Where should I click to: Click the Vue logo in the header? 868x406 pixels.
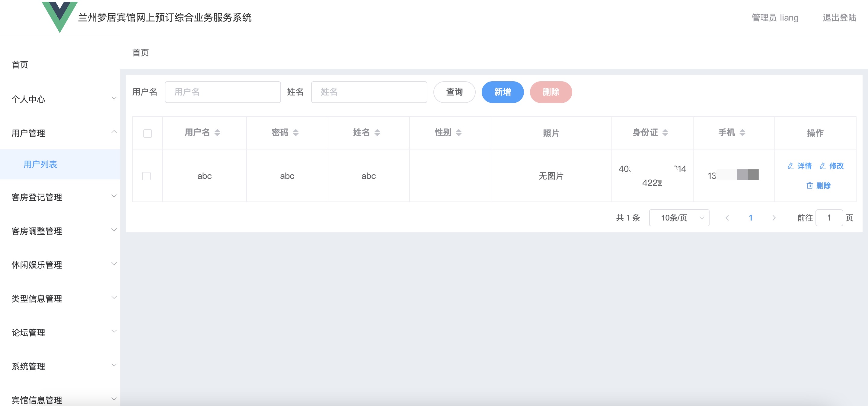pyautogui.click(x=60, y=17)
